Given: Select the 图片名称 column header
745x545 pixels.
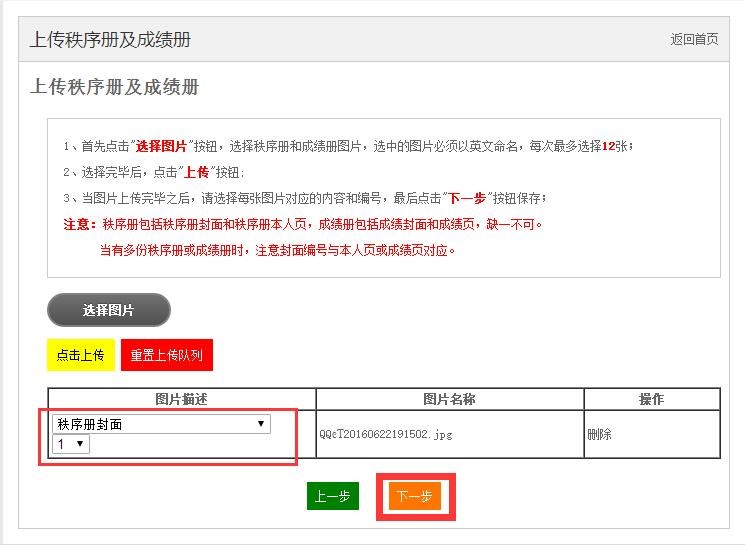Looking at the screenshot, I should [x=449, y=399].
